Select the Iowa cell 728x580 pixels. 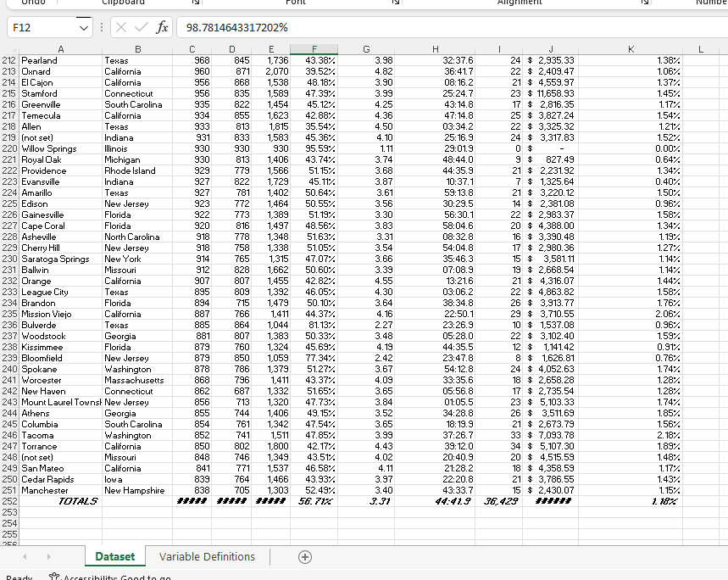[137, 479]
